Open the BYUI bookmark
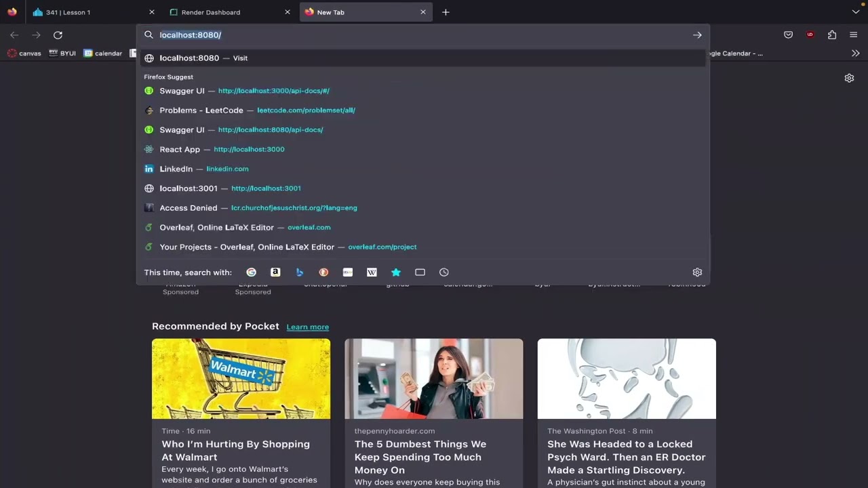 tap(62, 54)
